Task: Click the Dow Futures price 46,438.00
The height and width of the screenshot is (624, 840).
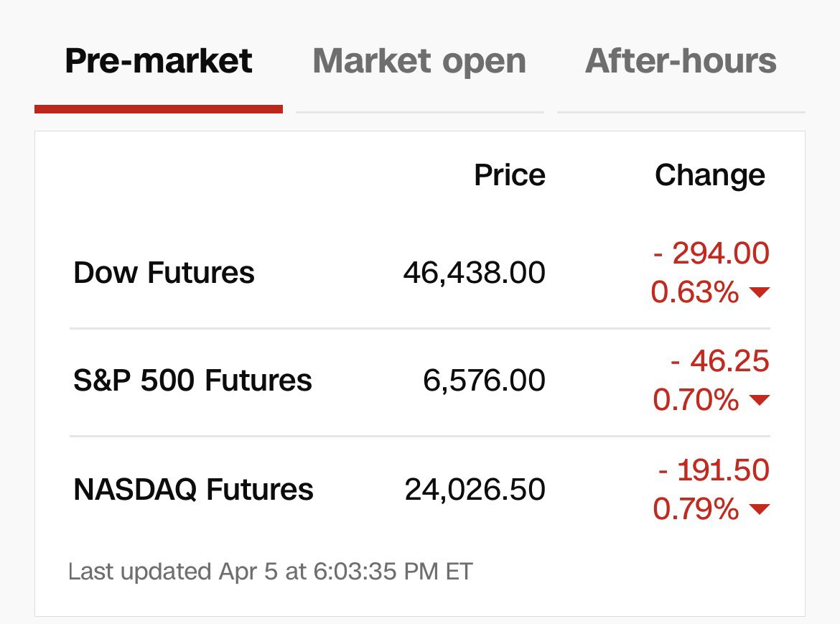Action: pos(474,273)
